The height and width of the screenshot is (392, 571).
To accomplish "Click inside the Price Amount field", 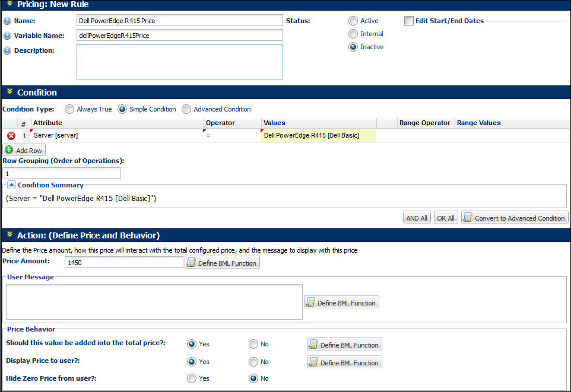I will 123,262.
